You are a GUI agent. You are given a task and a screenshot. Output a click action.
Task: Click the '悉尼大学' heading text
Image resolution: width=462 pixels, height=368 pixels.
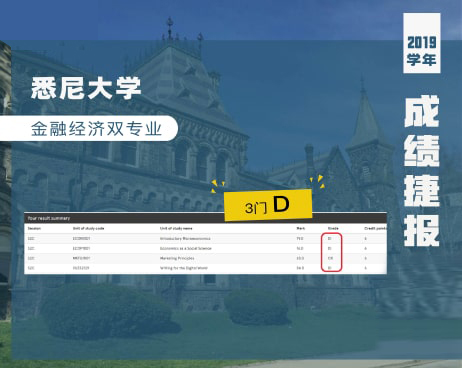pos(86,88)
